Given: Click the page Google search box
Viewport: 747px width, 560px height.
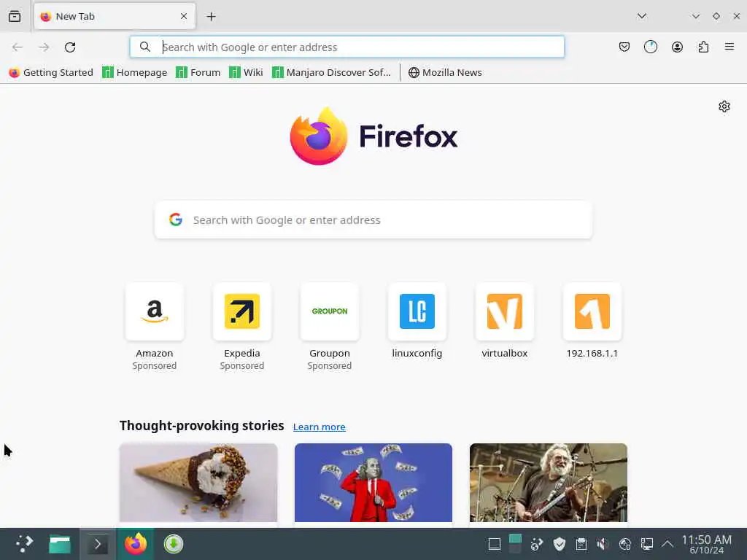Looking at the screenshot, I should point(373,220).
